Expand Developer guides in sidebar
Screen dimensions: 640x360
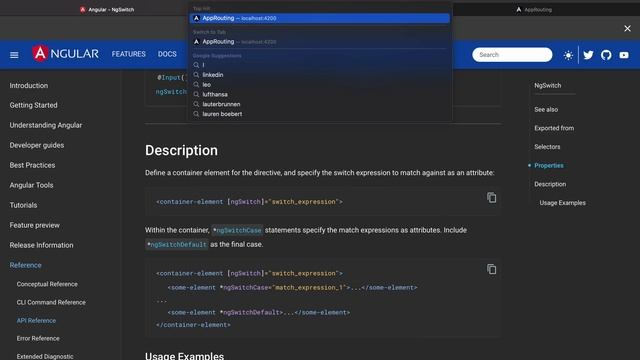37,145
